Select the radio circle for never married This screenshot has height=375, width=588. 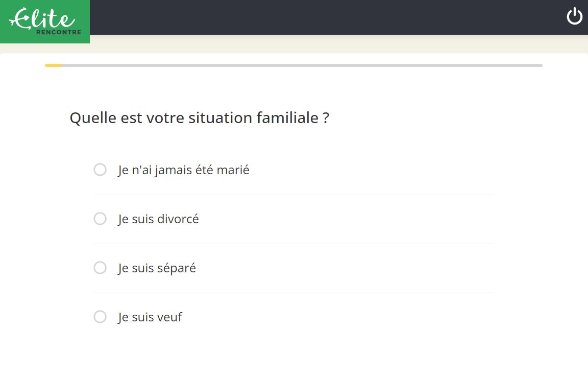tap(100, 170)
